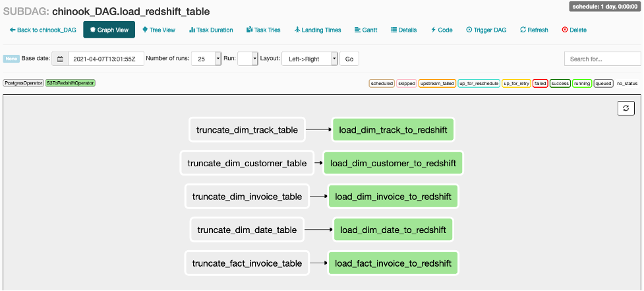Expand the Layout Left->Right dropdown
Viewport: 644px width, 291px height.
[x=309, y=59]
